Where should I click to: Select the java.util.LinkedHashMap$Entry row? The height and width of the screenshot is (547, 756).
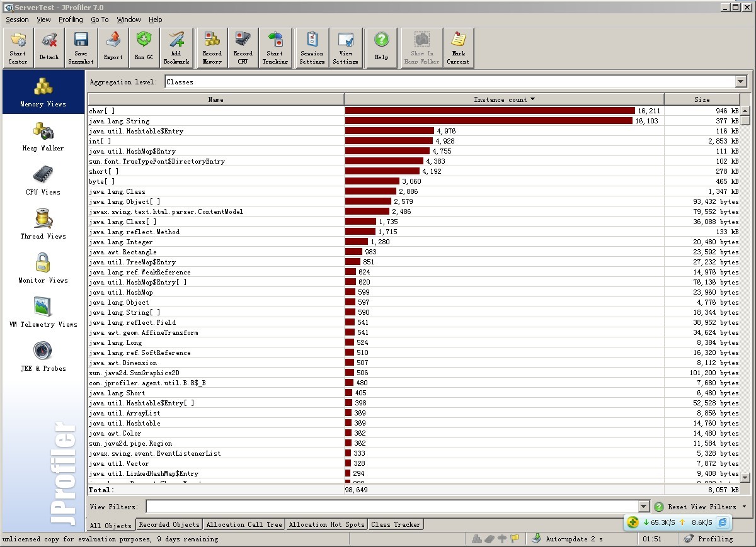(414, 473)
